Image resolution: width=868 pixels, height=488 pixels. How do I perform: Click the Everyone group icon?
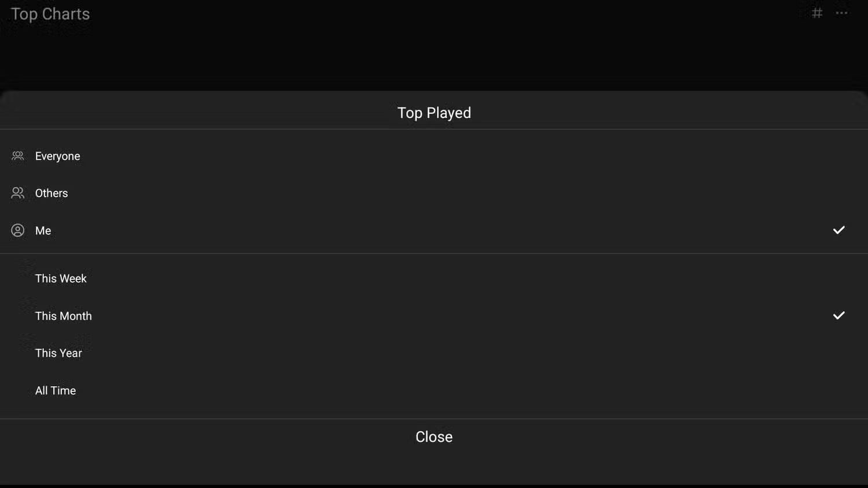(x=18, y=156)
